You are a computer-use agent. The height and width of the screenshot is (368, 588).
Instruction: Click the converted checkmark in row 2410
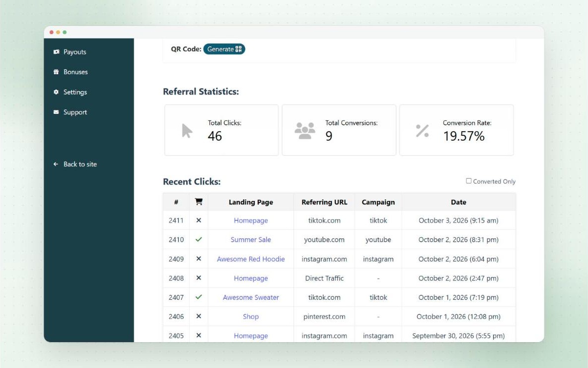[199, 239]
